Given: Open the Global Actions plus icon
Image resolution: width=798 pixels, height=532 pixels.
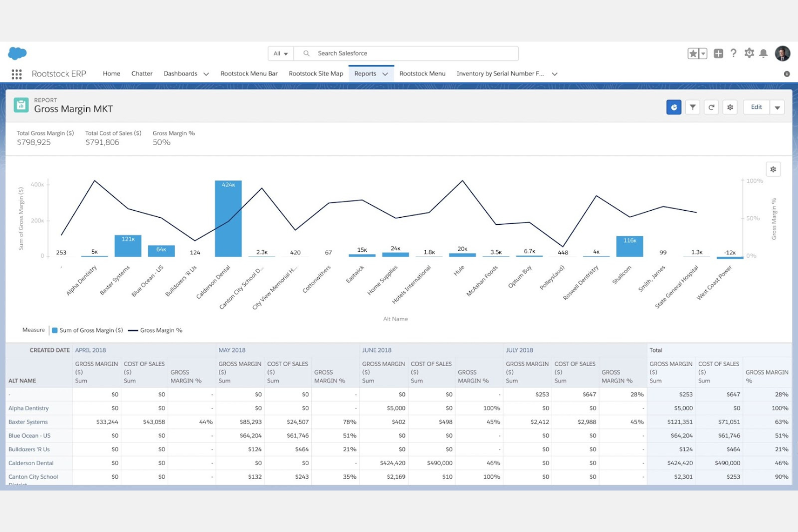Looking at the screenshot, I should [x=718, y=53].
